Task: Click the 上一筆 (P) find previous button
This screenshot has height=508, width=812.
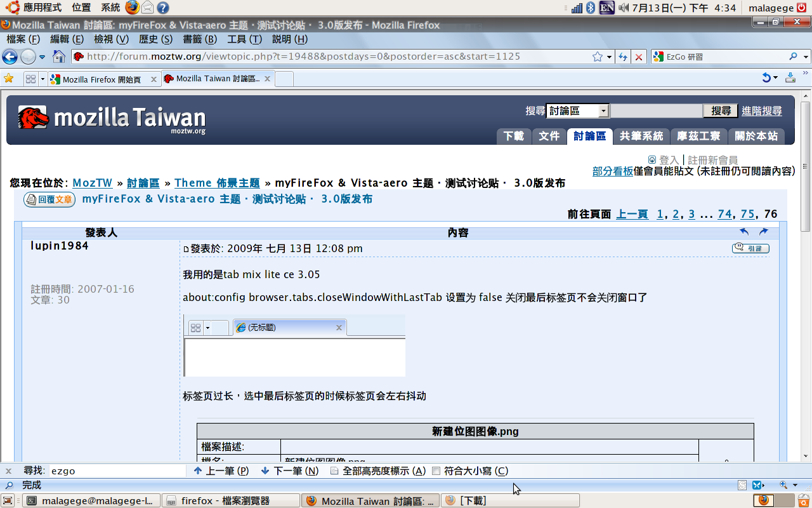Action: (x=221, y=471)
